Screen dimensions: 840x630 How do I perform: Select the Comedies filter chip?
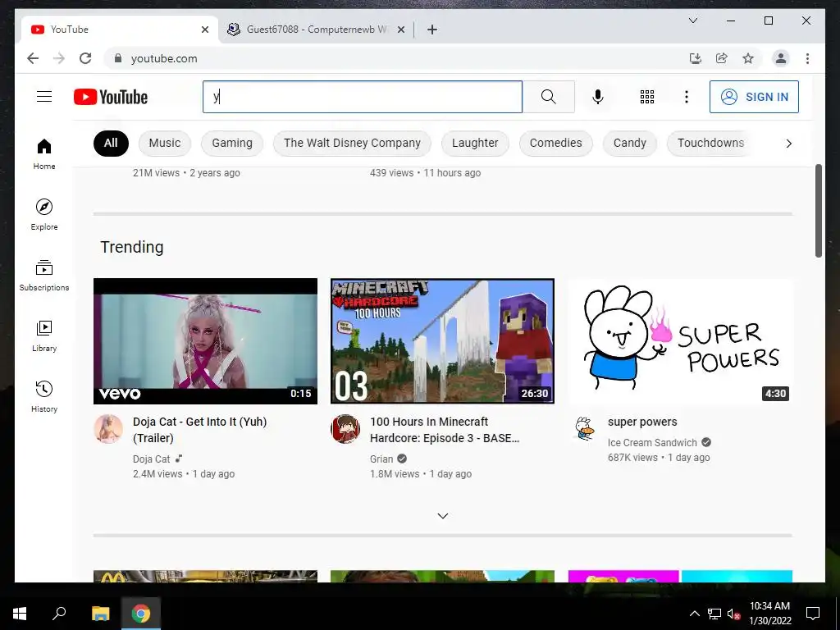[x=555, y=143]
